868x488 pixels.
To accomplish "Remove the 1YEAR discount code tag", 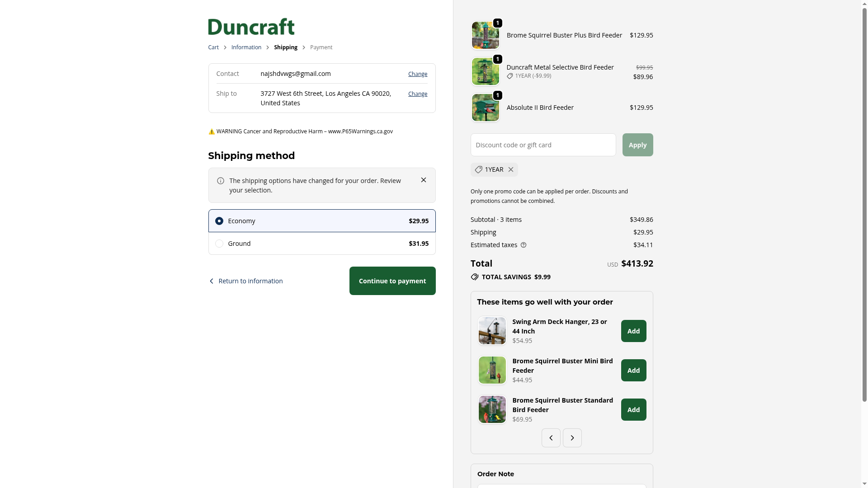I will [511, 169].
